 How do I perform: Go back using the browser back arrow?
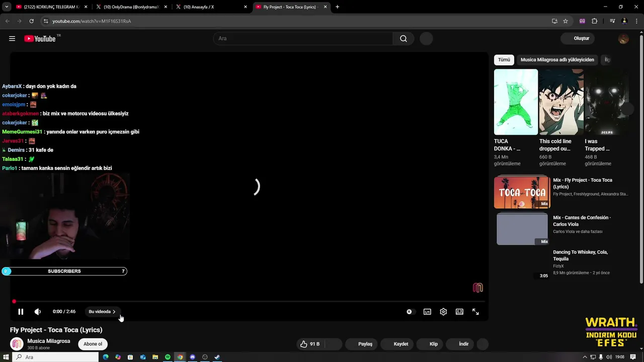click(8, 21)
